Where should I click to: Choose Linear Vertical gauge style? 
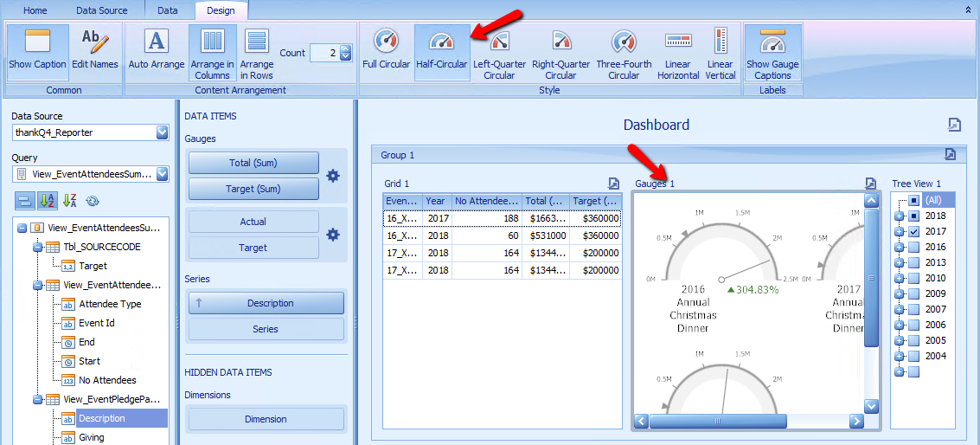720,53
